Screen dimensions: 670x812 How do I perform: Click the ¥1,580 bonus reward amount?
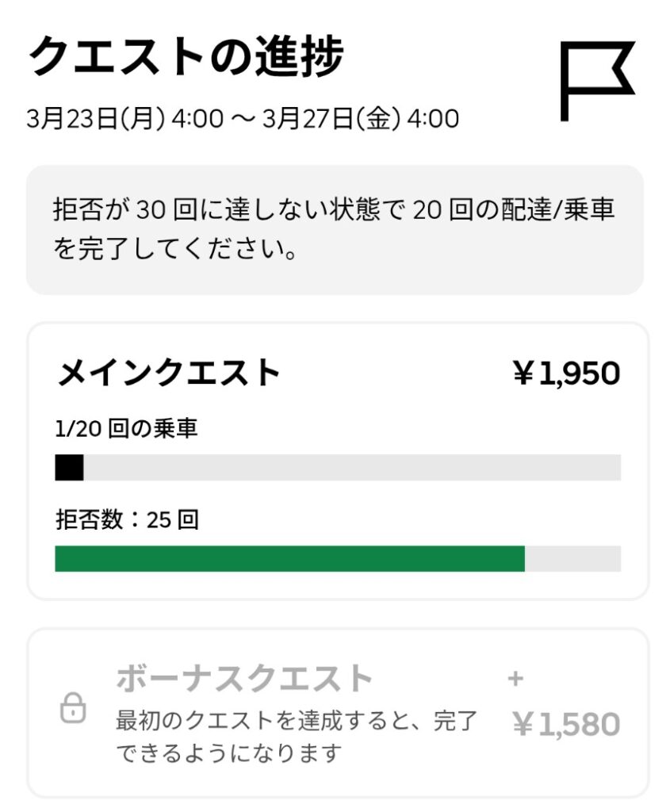(566, 724)
